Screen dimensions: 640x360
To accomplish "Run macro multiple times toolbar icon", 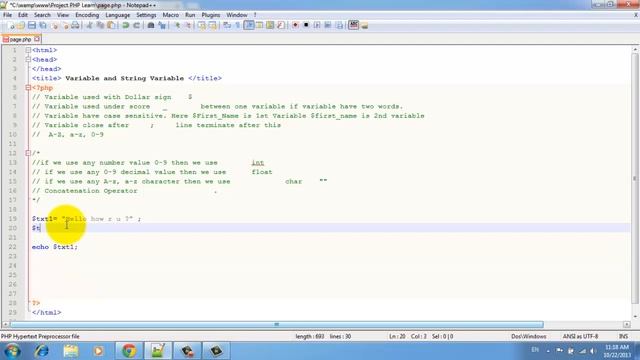I will (x=328, y=25).
